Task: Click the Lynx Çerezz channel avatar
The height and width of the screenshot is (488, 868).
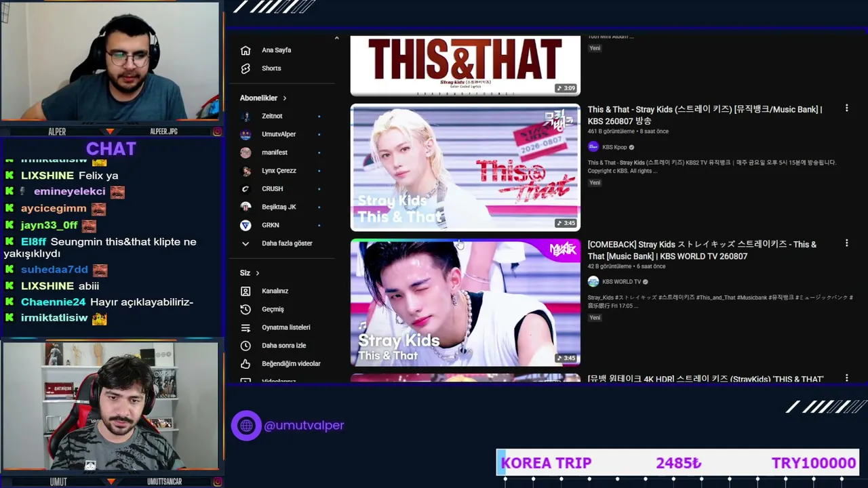Action: (245, 171)
